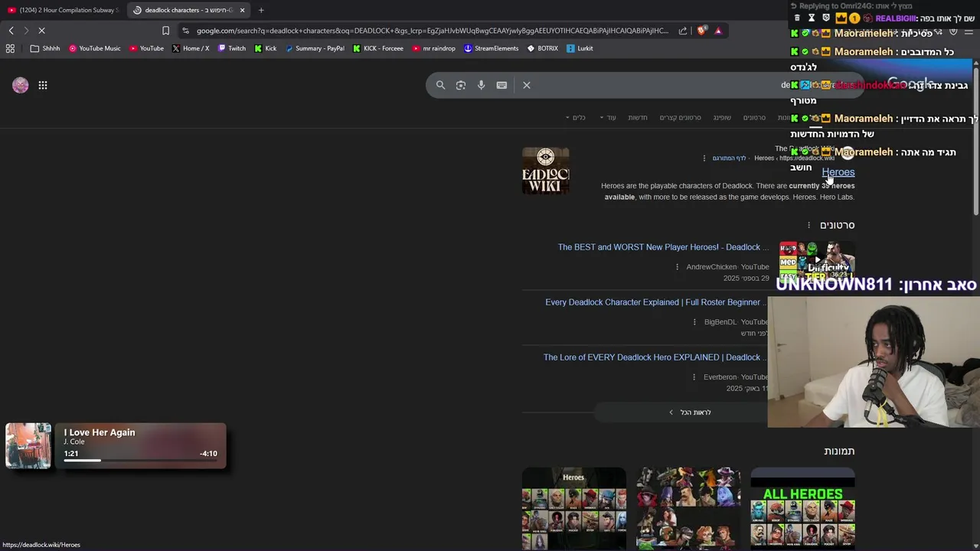The width and height of the screenshot is (980, 551).
Task: Open the Heroes grid image thumbnail
Action: 574,508
